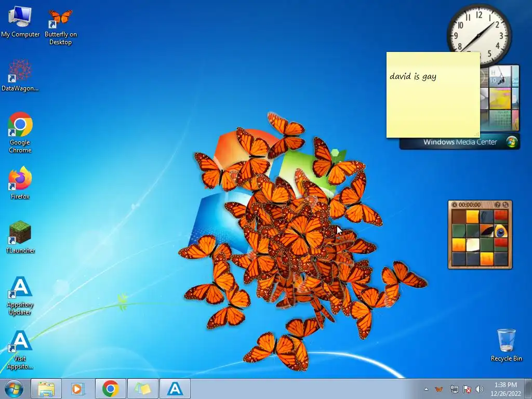Viewport: 532px width, 399px height.
Task: Select the Recycle Bin icon
Action: click(x=506, y=345)
